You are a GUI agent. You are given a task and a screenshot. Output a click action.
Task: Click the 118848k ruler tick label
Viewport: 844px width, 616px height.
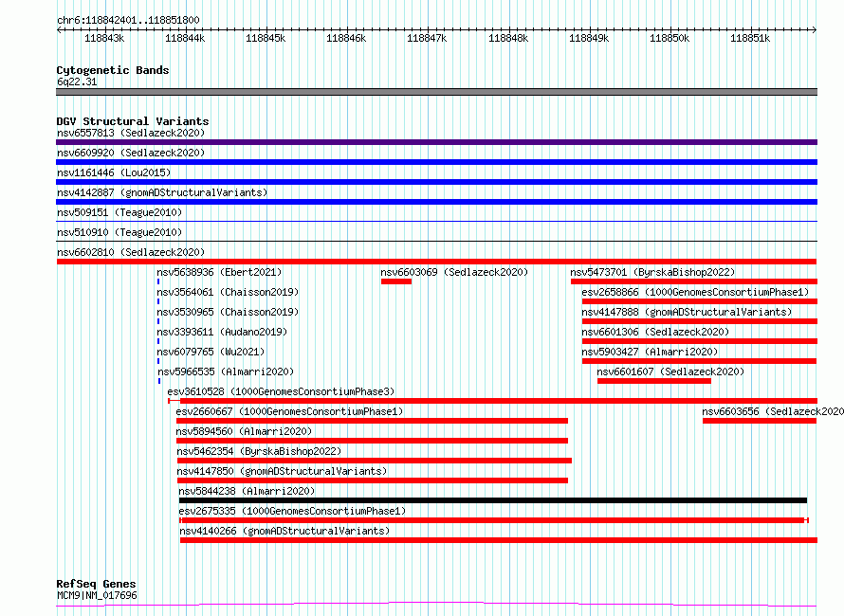[508, 38]
